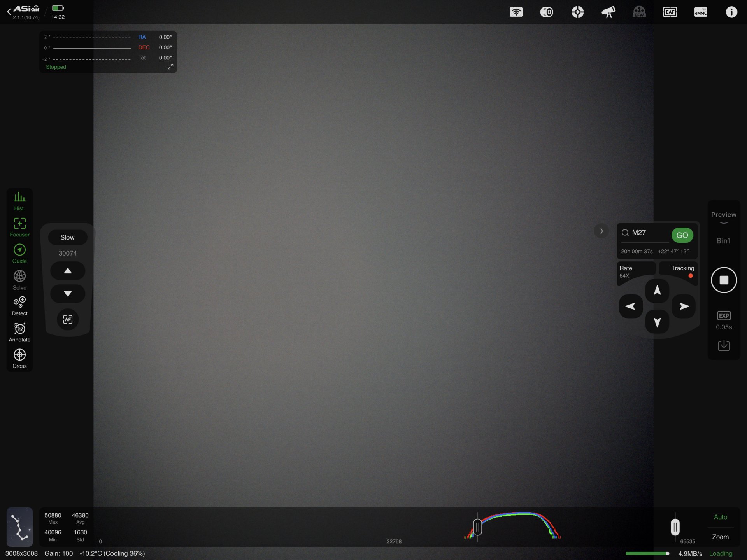Slew mount east with right arrow

pos(684,306)
